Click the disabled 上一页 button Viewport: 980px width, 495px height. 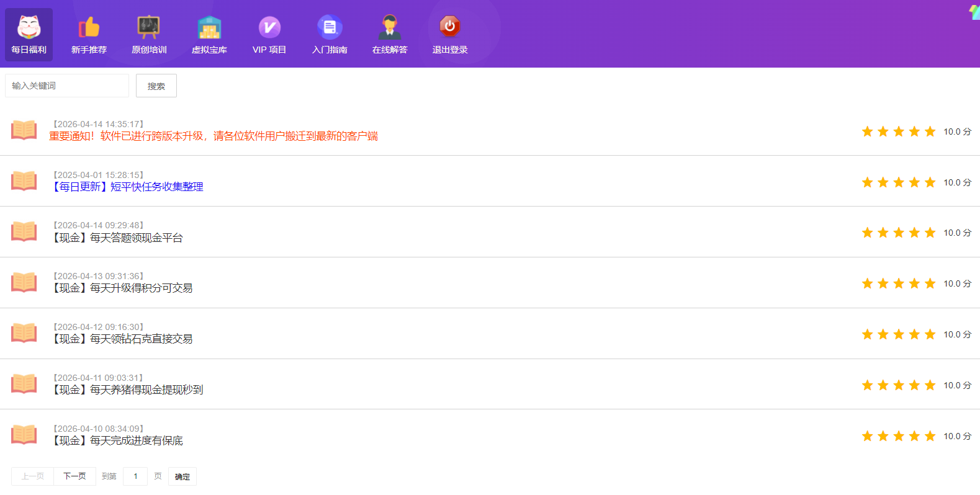pos(32,476)
